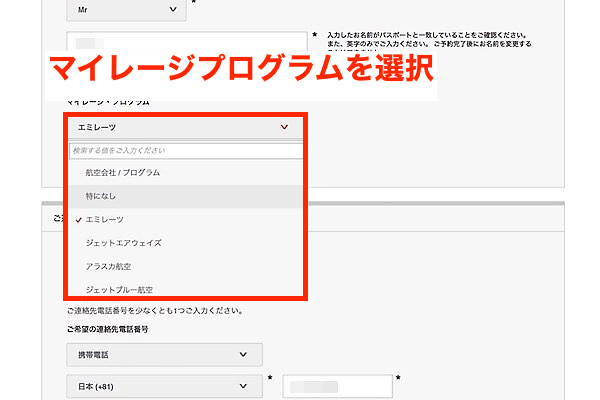Collapse the エミレーツ mileage program dropdown
Image resolution: width=600 pixels, height=400 pixels.
tap(185, 127)
